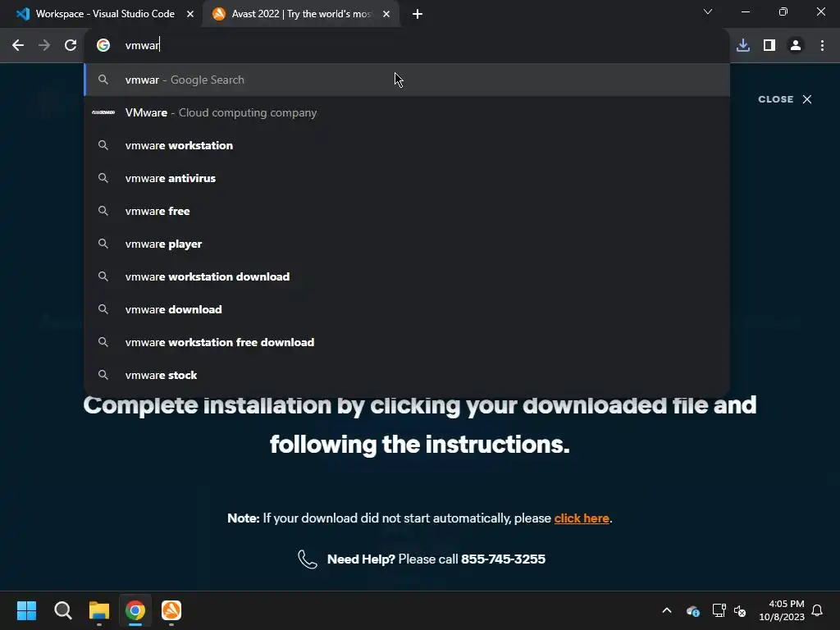The width and height of the screenshot is (840, 630).
Task: Click the phone handset icon
Action: coord(308,559)
